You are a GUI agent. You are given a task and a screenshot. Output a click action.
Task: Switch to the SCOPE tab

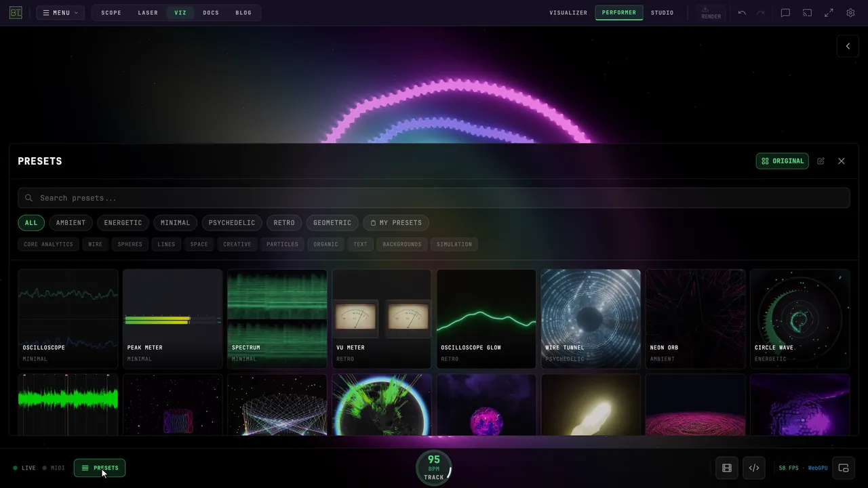click(111, 13)
